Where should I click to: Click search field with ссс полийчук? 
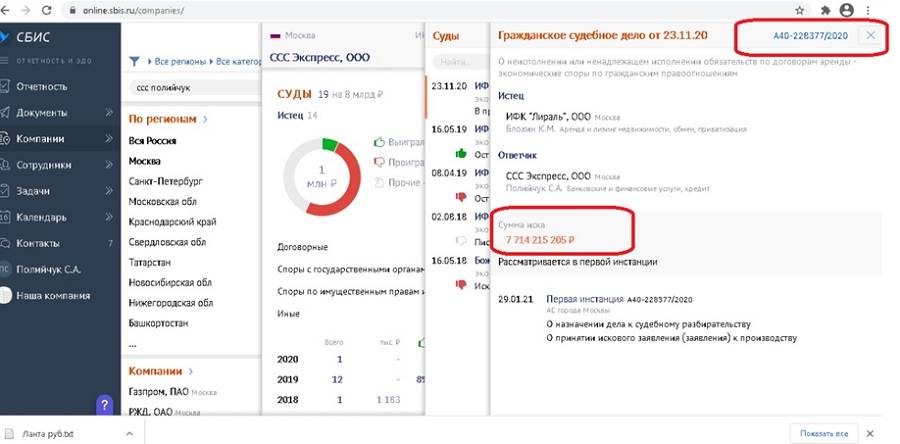pos(195,88)
